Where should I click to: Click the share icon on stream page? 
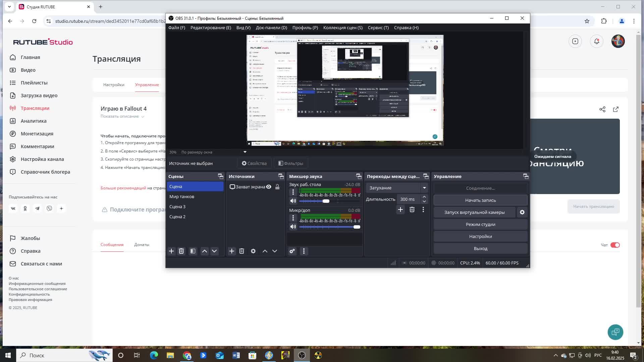click(602, 109)
